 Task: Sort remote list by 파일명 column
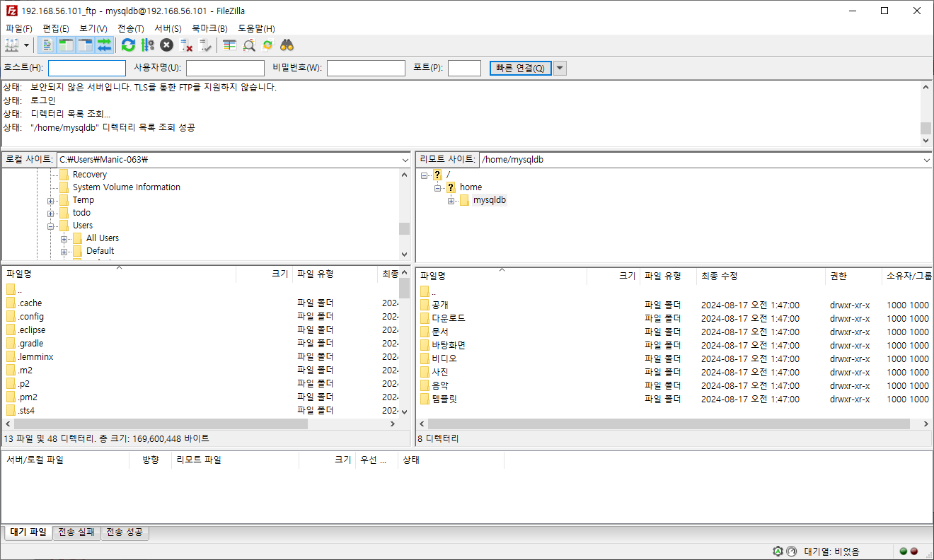coord(502,276)
